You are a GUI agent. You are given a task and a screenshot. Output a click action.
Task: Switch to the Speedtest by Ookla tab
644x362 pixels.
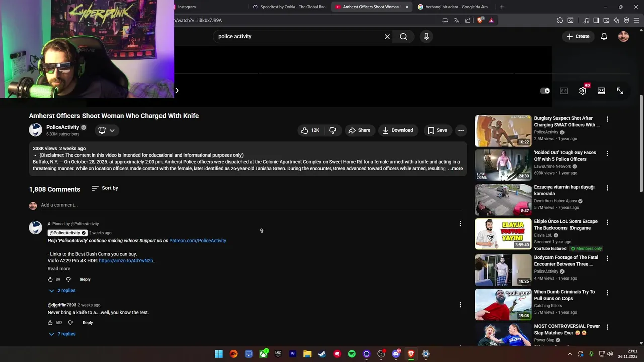(289, 7)
